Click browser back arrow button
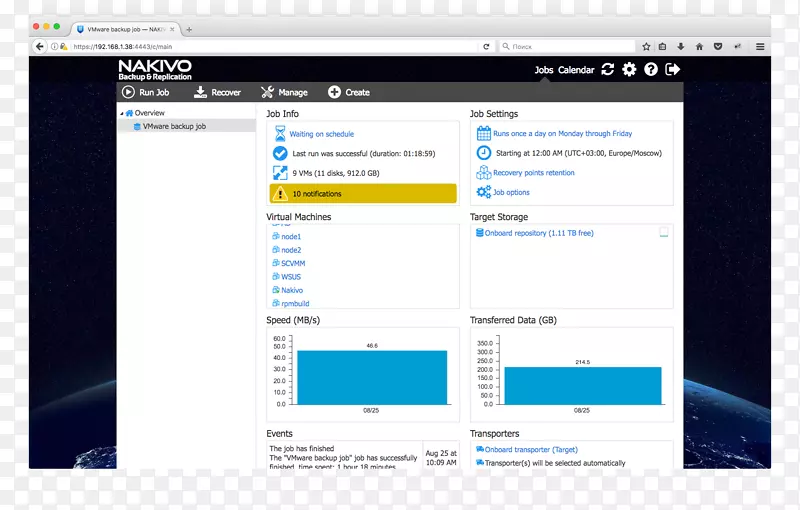The image size is (800, 510). tap(39, 46)
